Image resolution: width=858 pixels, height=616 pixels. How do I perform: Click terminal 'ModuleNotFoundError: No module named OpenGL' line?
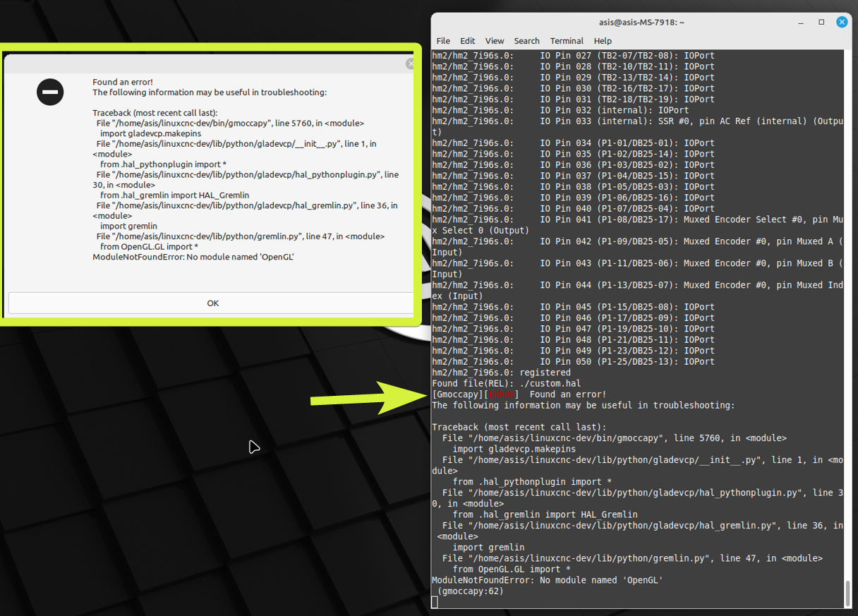tap(548, 580)
